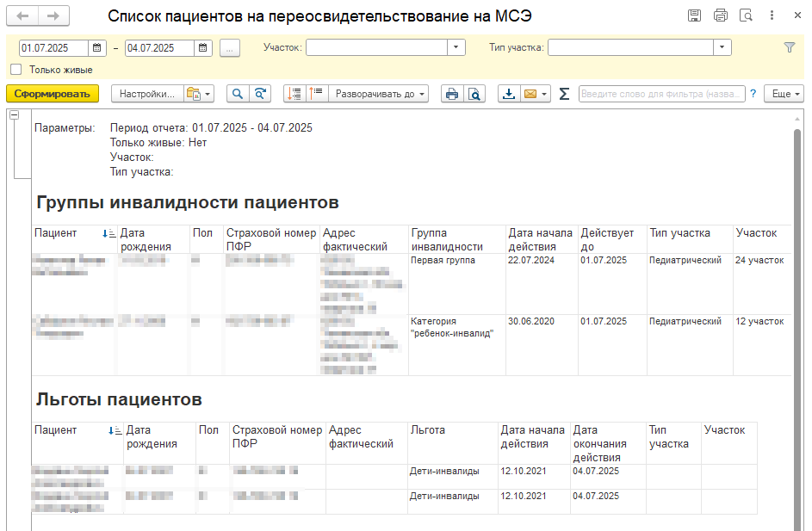The height and width of the screenshot is (531, 812).
Task: Click the filter funnel icon
Action: (x=790, y=48)
